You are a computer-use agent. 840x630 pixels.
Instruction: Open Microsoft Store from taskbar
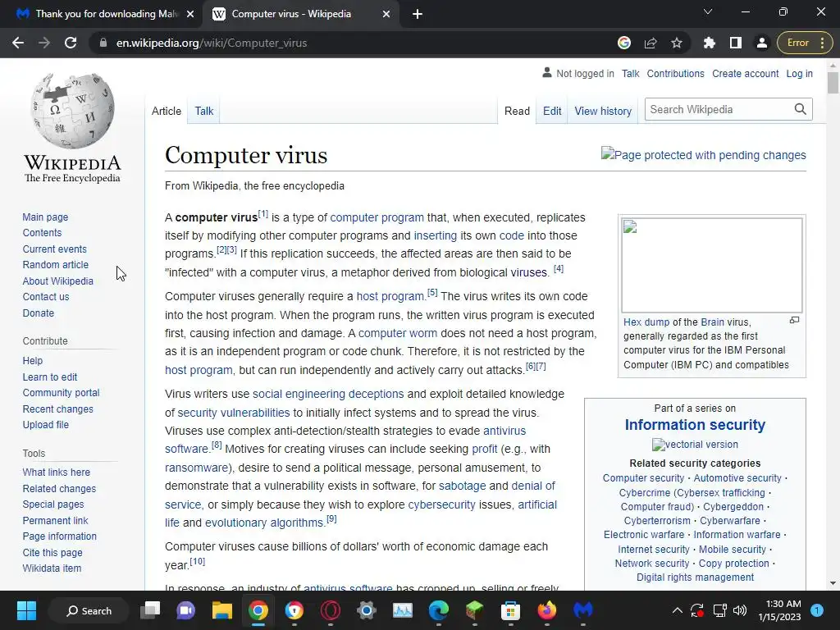click(510, 610)
